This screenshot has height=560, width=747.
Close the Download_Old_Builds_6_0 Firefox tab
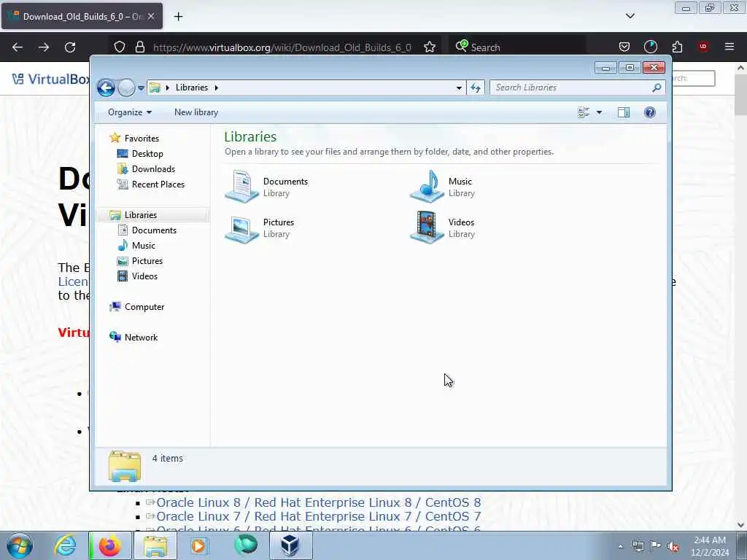(x=151, y=16)
